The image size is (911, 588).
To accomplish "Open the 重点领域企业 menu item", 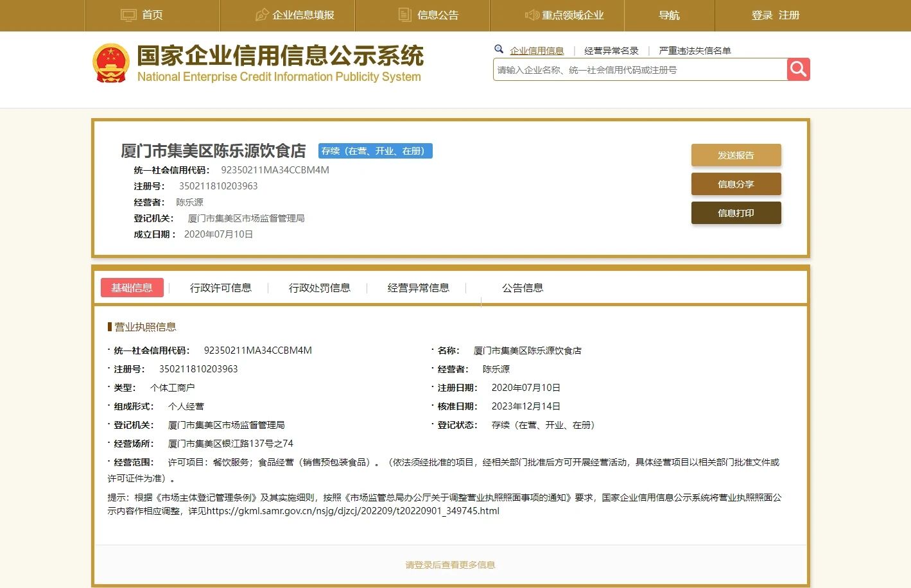I will point(573,15).
